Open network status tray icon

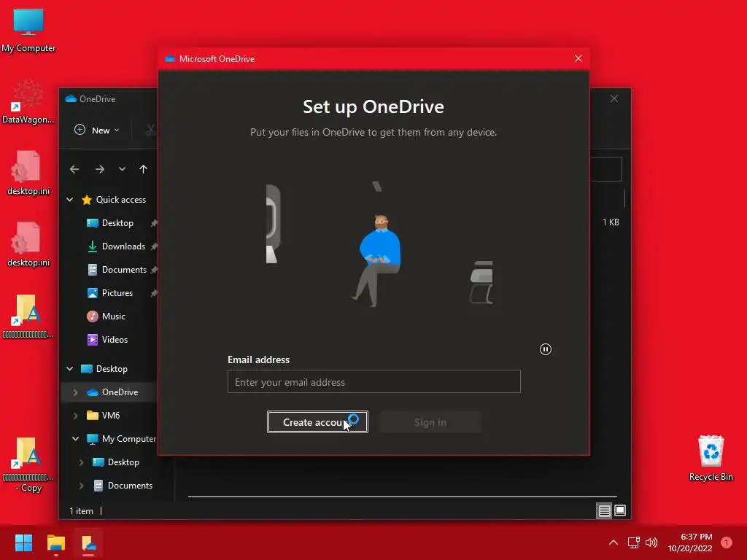tap(634, 542)
